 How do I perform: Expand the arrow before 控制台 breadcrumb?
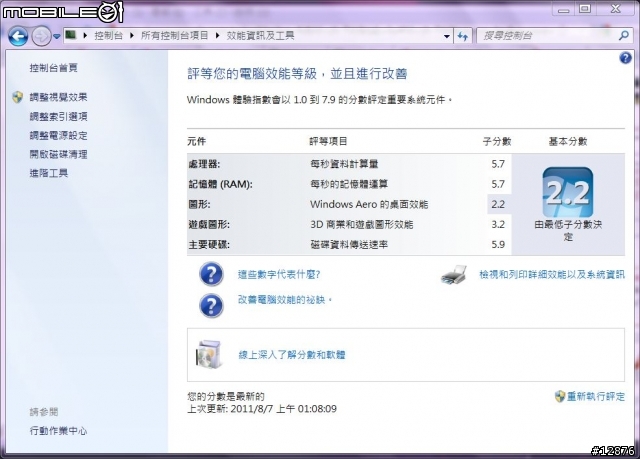tap(85, 35)
